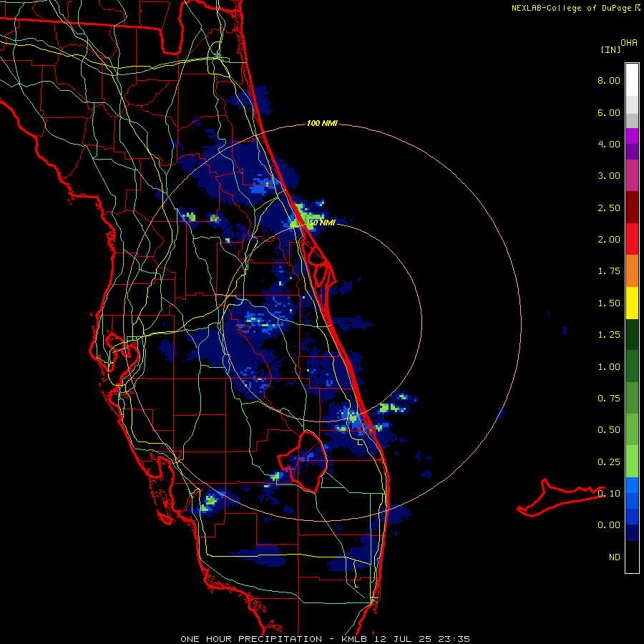The image size is (644, 644).
Task: Pick the dark red maroon swatch in the legend
Action: 632,208
